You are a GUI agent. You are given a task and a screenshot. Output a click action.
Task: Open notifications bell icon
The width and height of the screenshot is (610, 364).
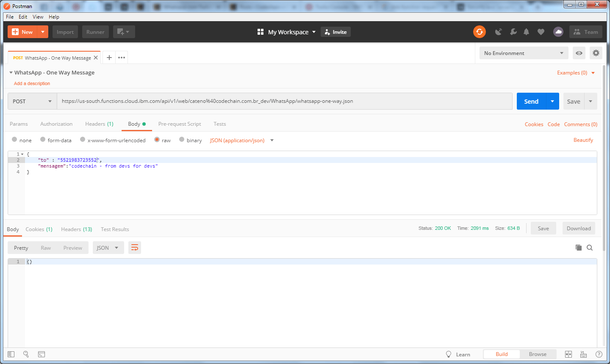527,32
